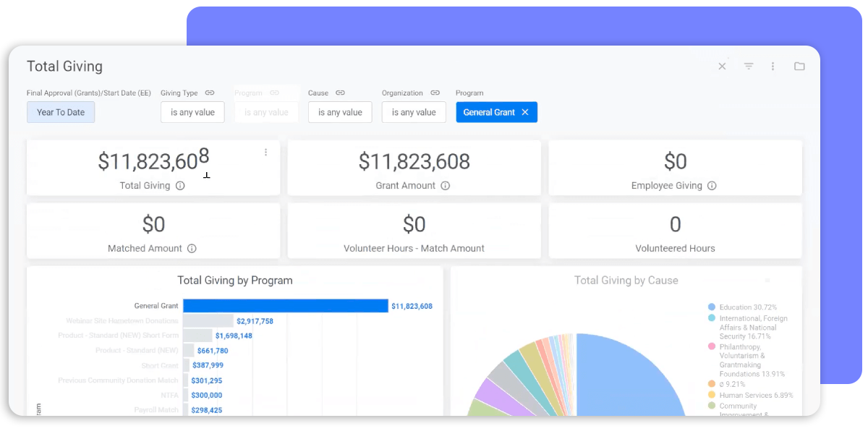Click the link icon beside Organization
The image size is (868, 439).
pos(435,93)
